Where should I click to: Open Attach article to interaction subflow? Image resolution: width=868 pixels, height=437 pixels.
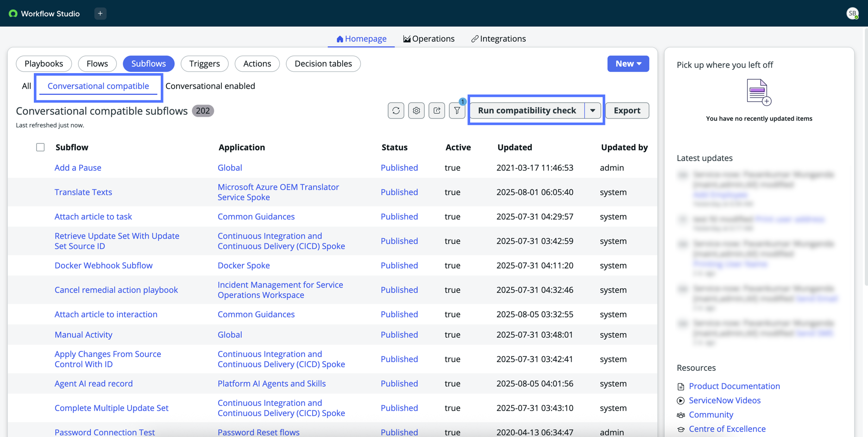click(106, 315)
